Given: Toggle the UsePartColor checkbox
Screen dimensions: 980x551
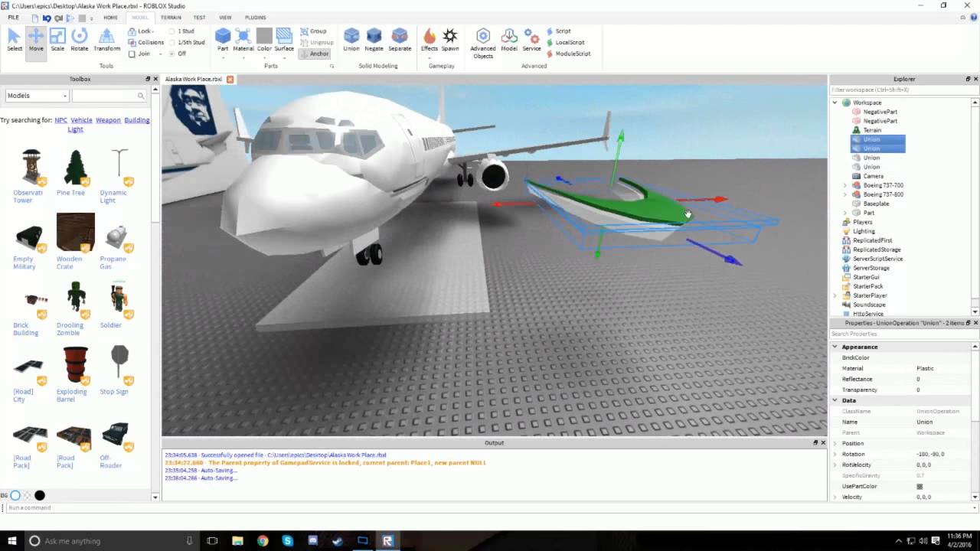Looking at the screenshot, I should pyautogui.click(x=920, y=487).
